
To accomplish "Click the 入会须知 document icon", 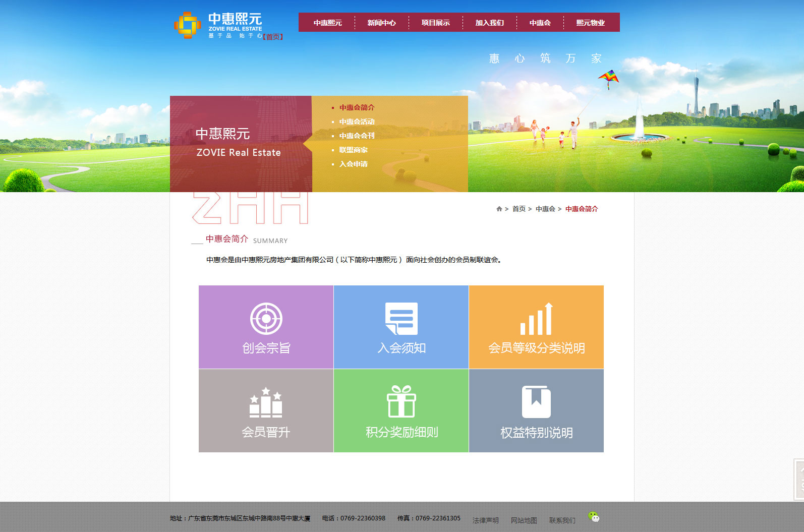I will click(401, 319).
